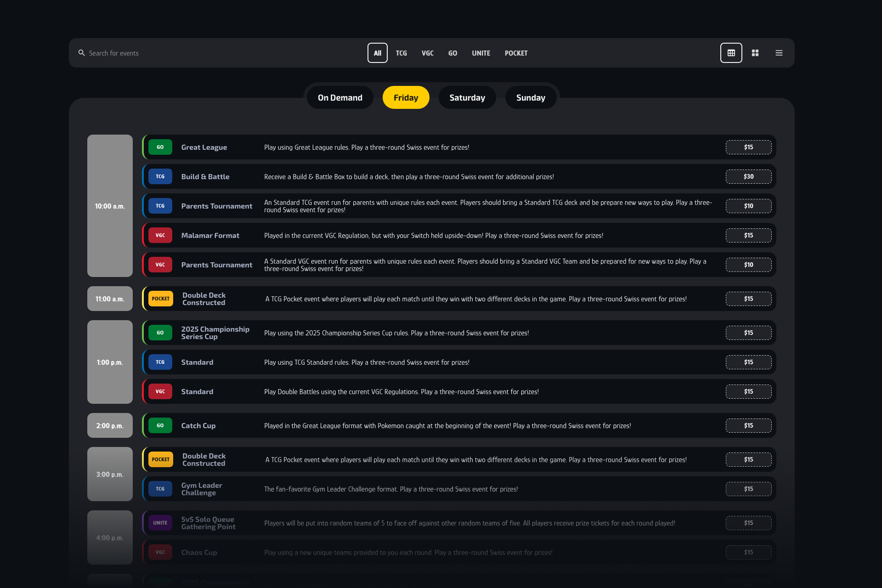
Task: Open the Catch Cup event title
Action: [x=198, y=425]
